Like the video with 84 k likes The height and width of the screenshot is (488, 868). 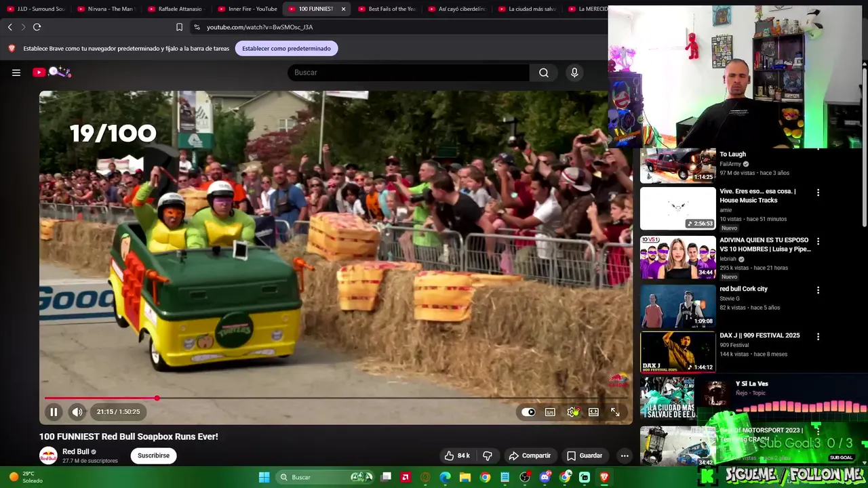457,455
